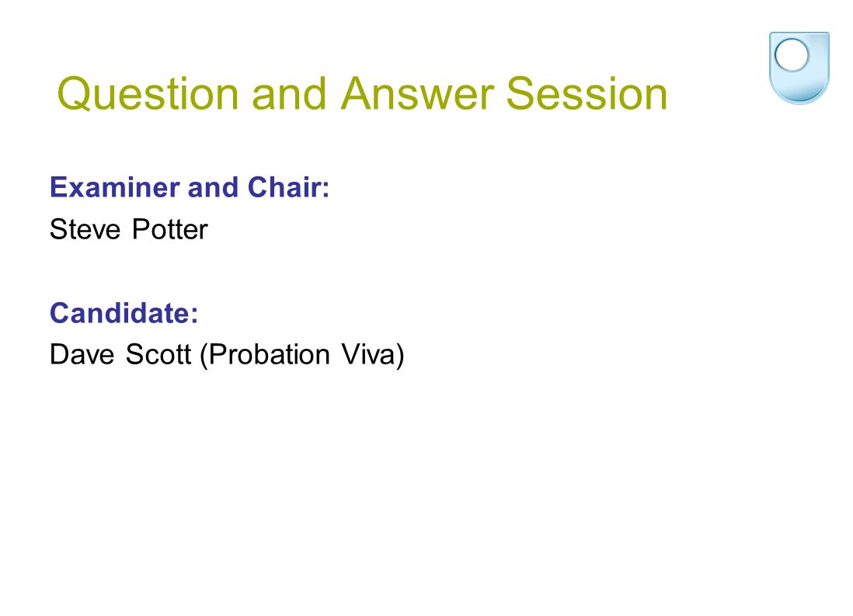Click the word (Probation in parentheses
This screenshot has height=616, width=853.
pos(265,355)
